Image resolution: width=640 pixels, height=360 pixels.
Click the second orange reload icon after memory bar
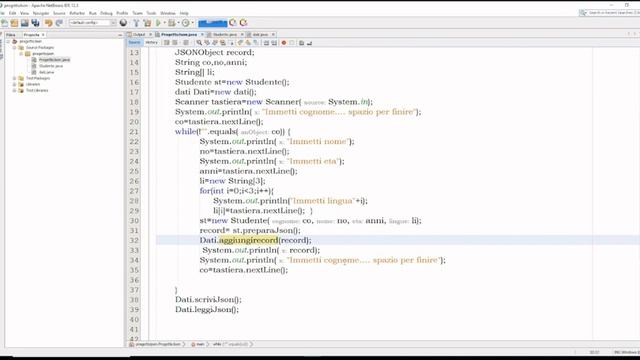pyautogui.click(x=243, y=23)
